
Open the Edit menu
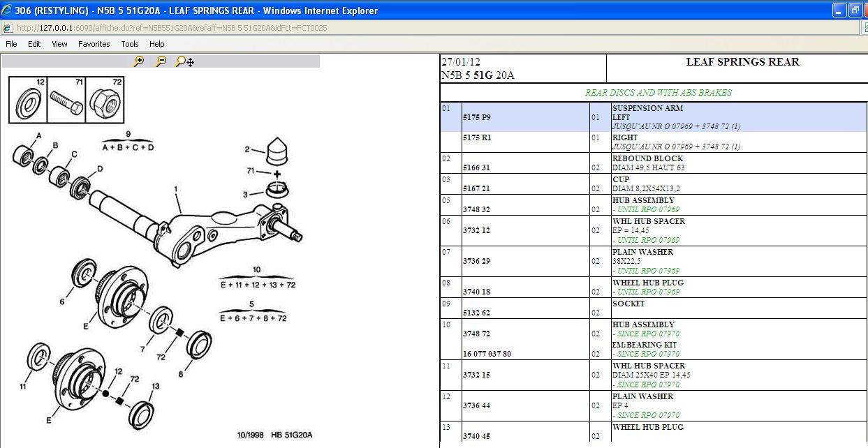pos(34,44)
